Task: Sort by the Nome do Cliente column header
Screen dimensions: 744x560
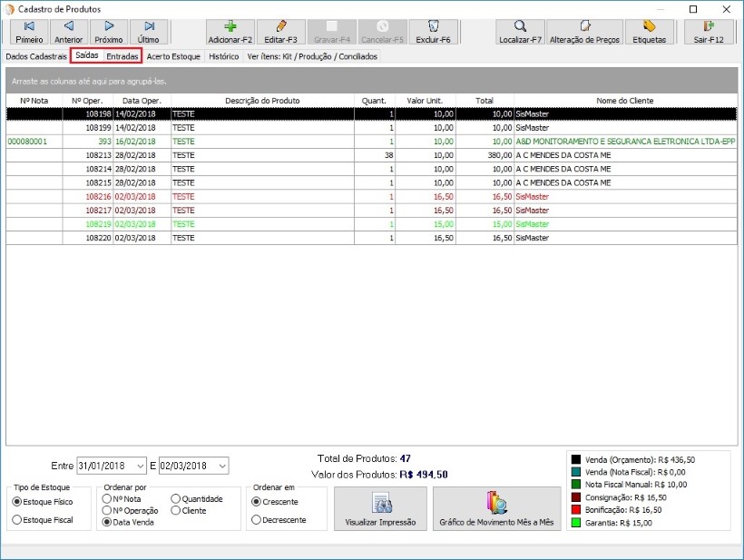Action: coord(624,100)
